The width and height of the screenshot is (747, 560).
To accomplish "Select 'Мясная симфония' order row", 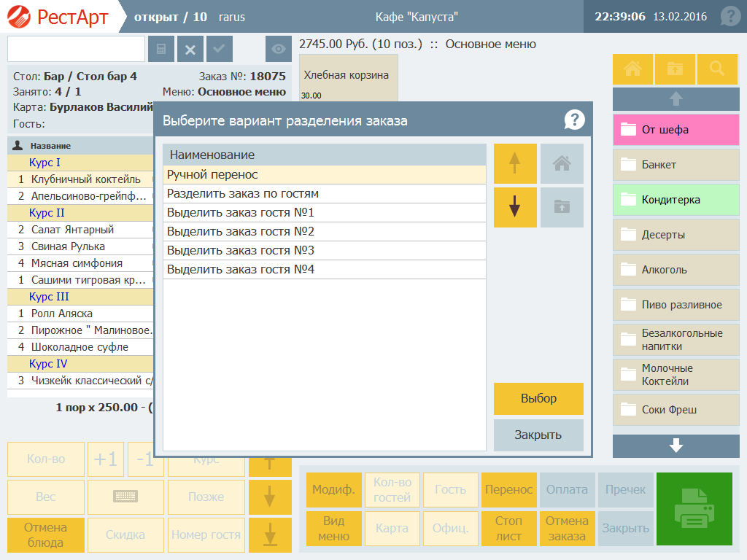I will coord(80,263).
